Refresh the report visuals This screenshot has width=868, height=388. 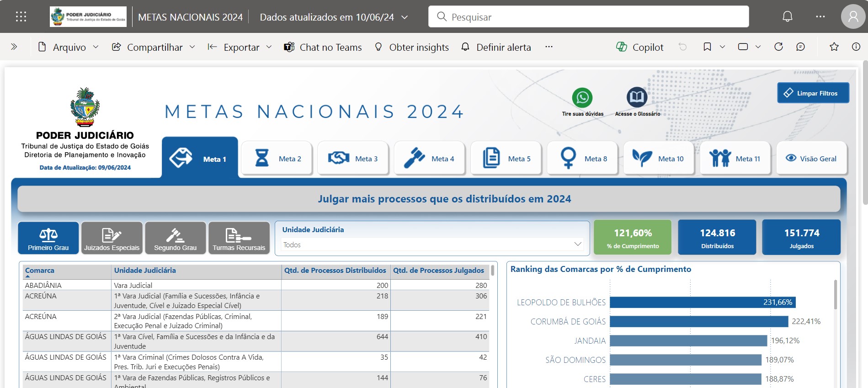point(778,47)
